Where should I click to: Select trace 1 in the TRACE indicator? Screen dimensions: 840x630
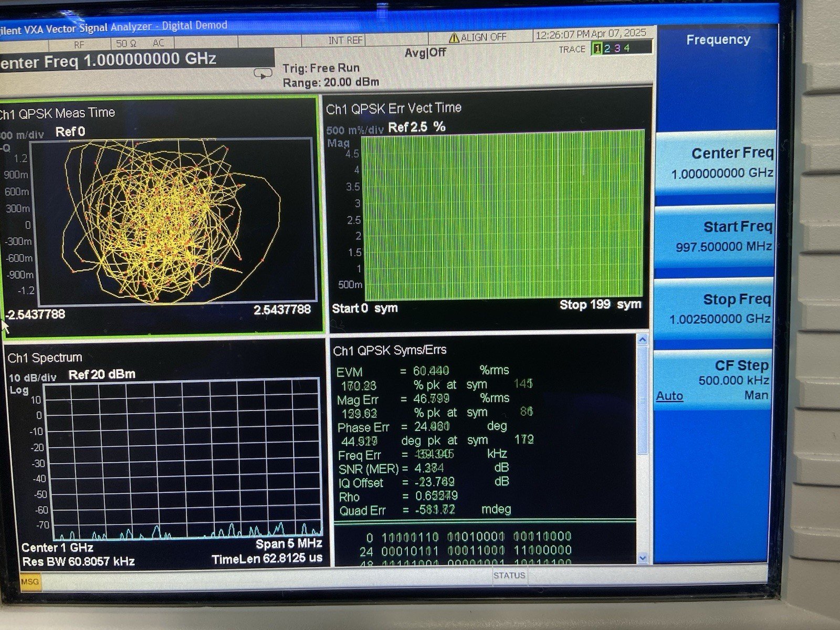597,49
